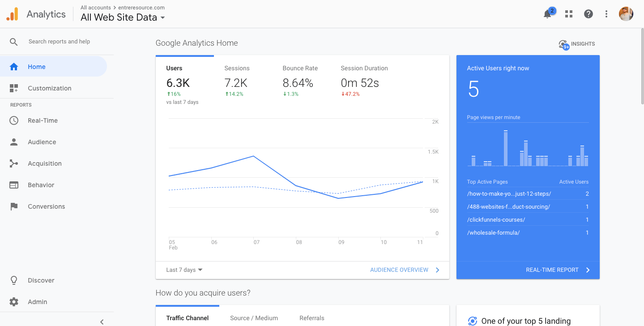Click the tallest bar in Page views per minute
This screenshot has height=326, width=644.
click(506, 148)
